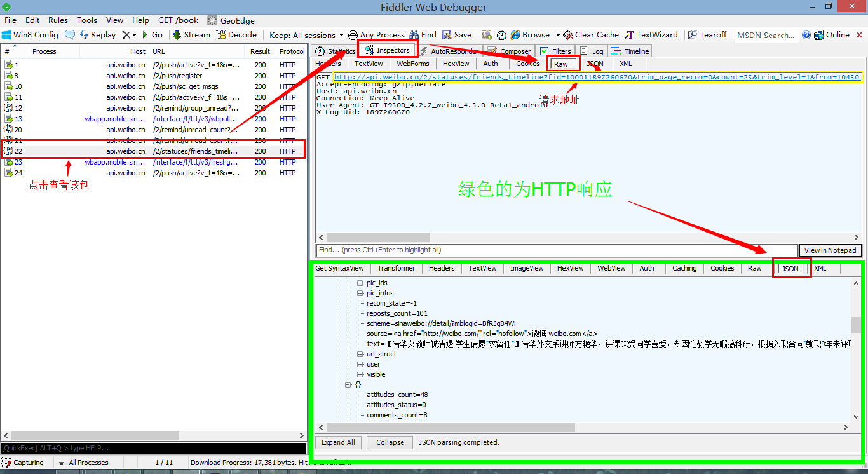Viewport: 868px width, 474px height.
Task: Expand the url_struct JSON node
Action: 360,355
